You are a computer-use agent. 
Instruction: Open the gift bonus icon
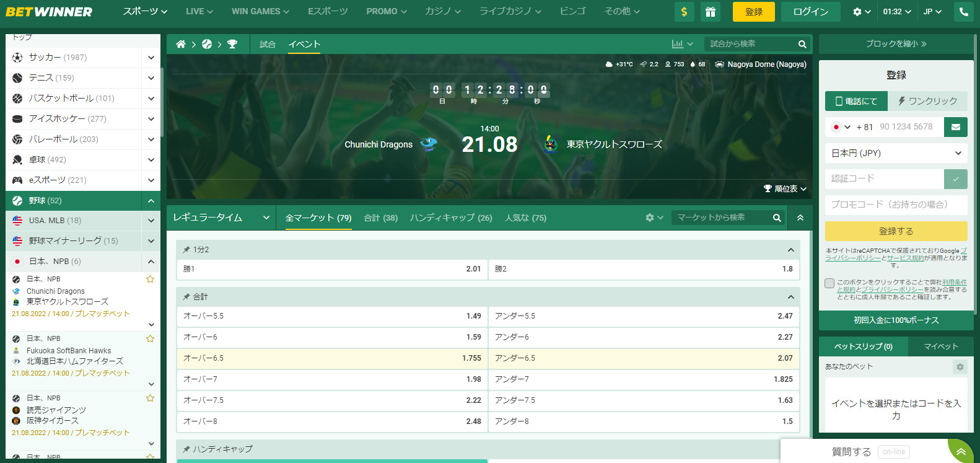710,12
